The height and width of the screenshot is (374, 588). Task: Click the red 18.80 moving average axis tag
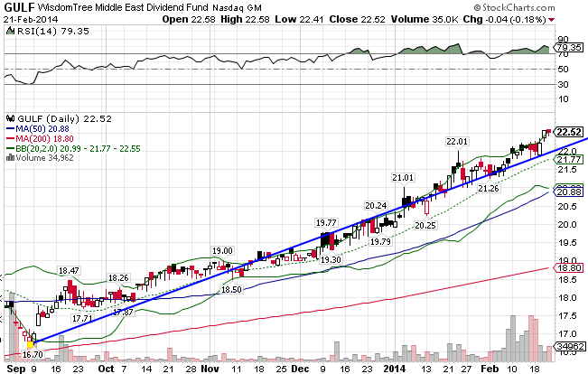pos(569,267)
